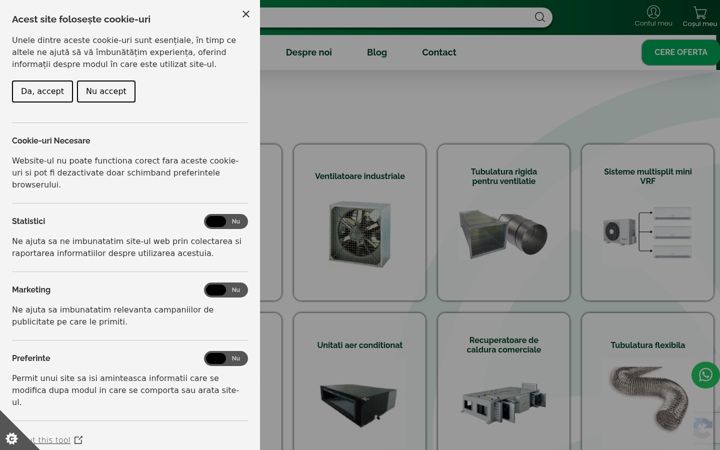Image resolution: width=720 pixels, height=450 pixels.
Task: Select the 'Cookie-uri Necesare' heading
Action: tap(51, 141)
